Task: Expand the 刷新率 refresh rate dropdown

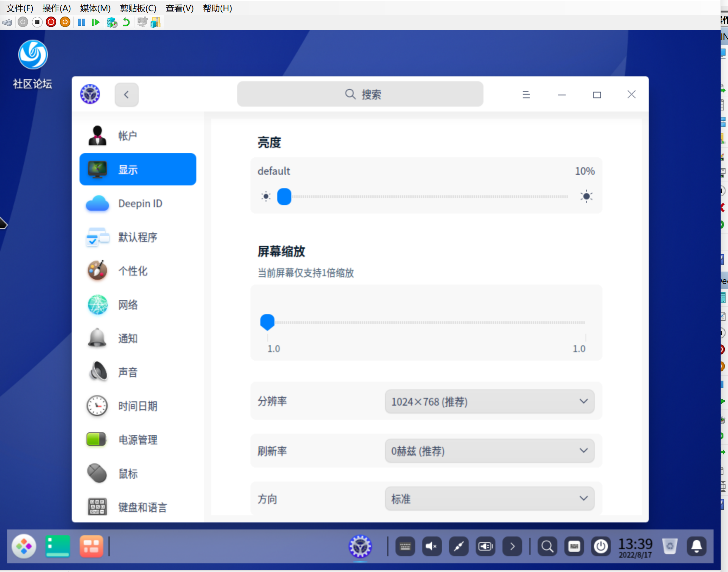Action: pos(489,451)
